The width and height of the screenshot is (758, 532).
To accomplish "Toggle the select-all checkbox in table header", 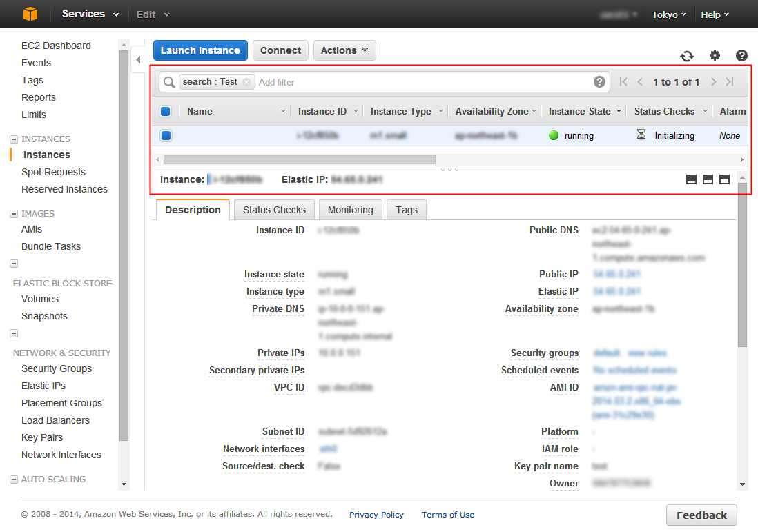I will 165,112.
